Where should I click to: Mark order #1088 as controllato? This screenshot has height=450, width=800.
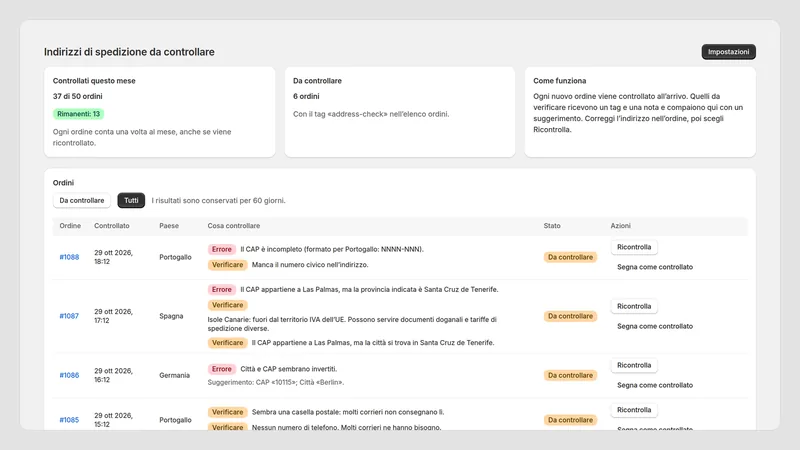(x=655, y=267)
